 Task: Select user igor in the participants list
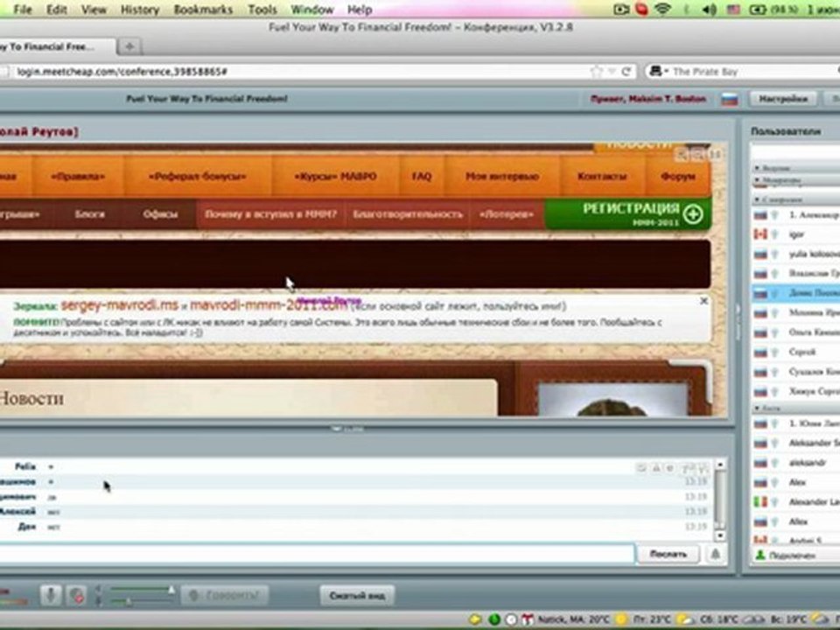(795, 234)
